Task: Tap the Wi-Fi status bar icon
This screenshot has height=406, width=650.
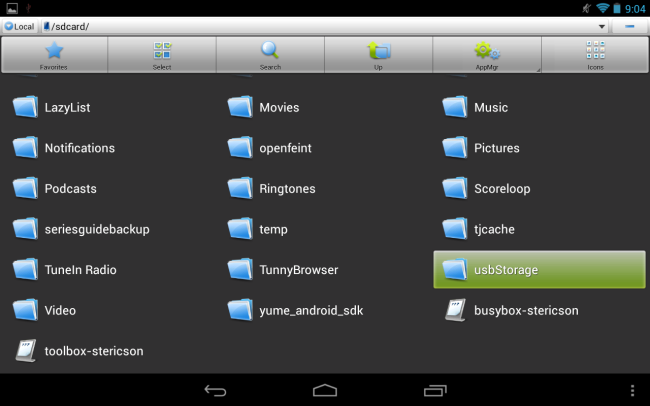Action: click(x=602, y=8)
